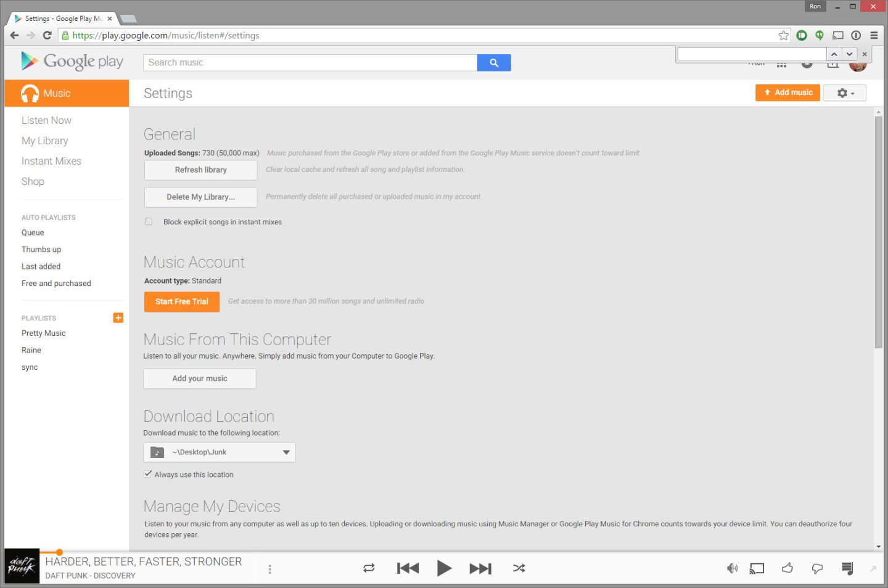This screenshot has height=588, width=888.
Task: Go back with the browser arrow
Action: [x=15, y=35]
